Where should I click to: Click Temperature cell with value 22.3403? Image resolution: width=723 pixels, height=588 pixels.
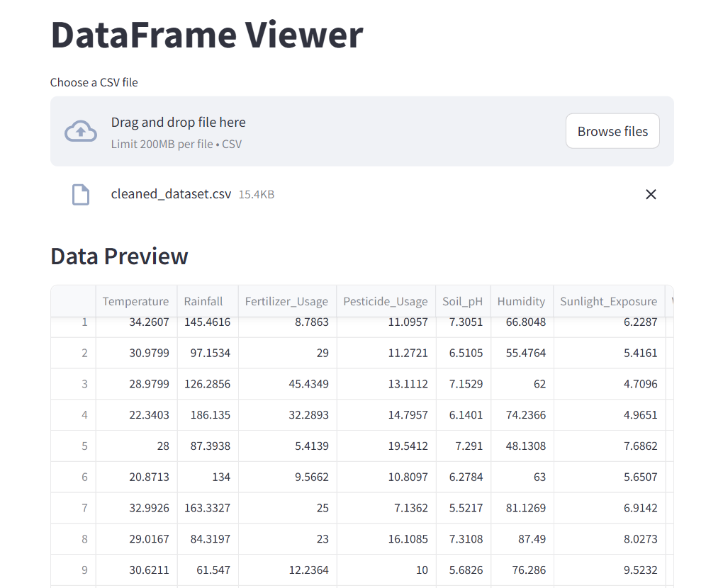point(137,415)
